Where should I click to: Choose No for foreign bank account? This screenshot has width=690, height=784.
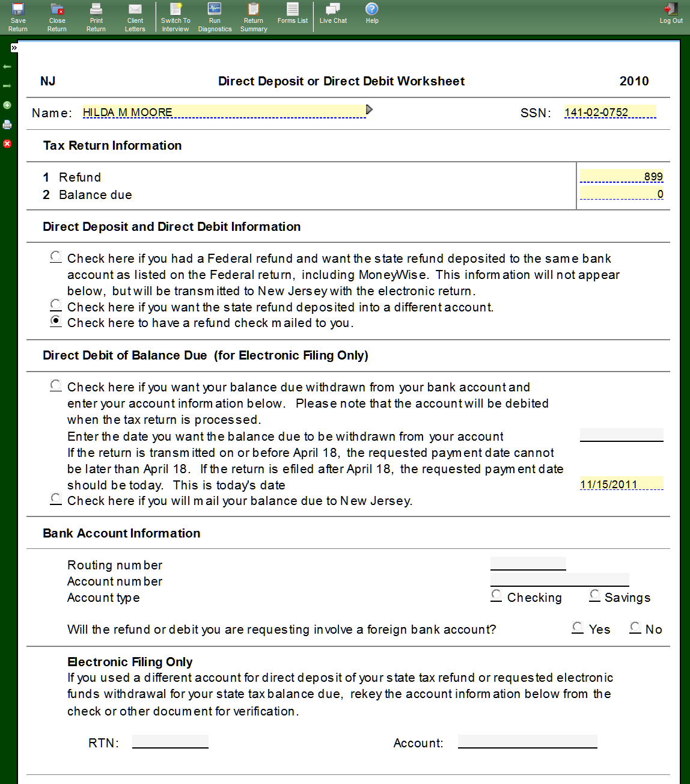635,627
